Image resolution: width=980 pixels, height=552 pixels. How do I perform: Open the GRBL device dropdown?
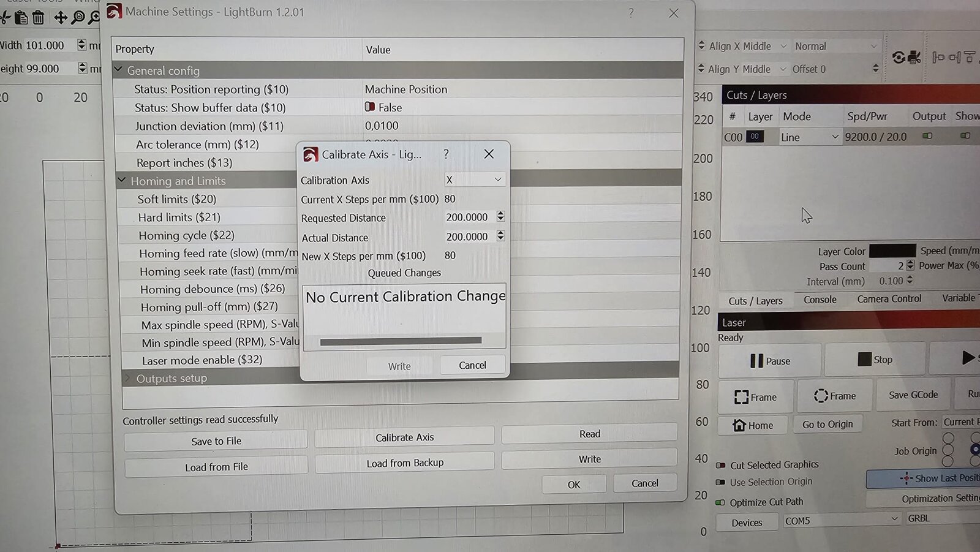pyautogui.click(x=943, y=518)
